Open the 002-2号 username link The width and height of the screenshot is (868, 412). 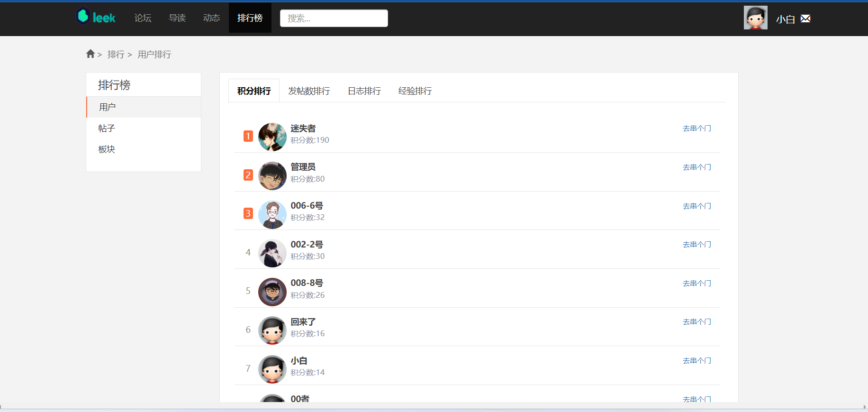pos(307,245)
